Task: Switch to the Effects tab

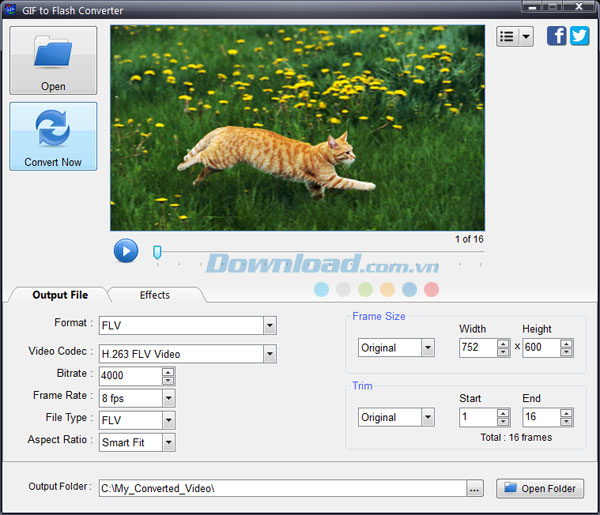Action: pos(155,295)
